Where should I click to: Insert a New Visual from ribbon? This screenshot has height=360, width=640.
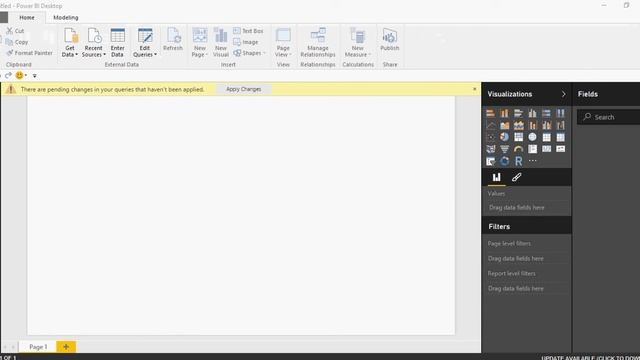point(221,42)
